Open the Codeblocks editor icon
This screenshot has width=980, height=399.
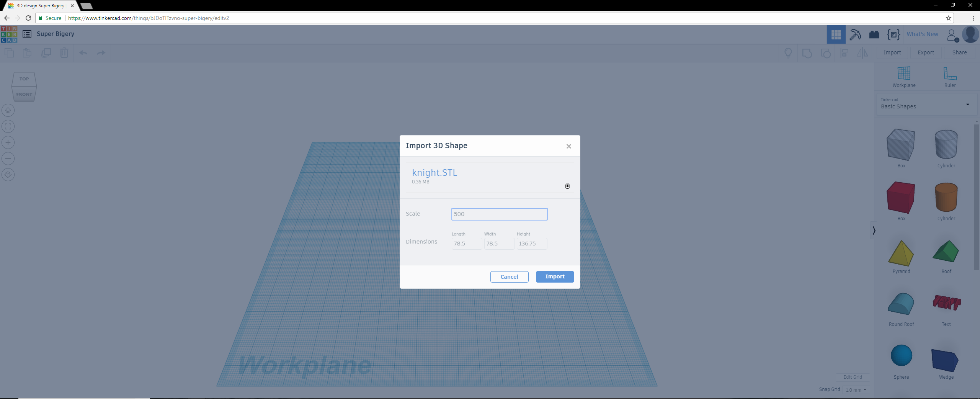pyautogui.click(x=893, y=34)
